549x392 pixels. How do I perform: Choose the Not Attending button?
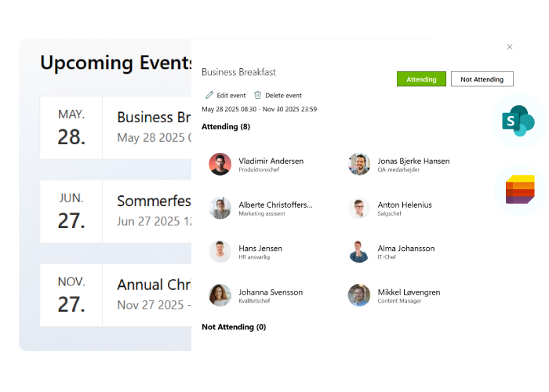coord(482,79)
